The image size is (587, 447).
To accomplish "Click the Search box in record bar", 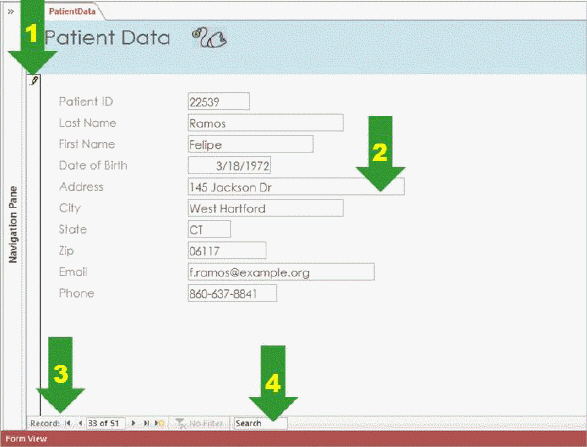I will 261,423.
